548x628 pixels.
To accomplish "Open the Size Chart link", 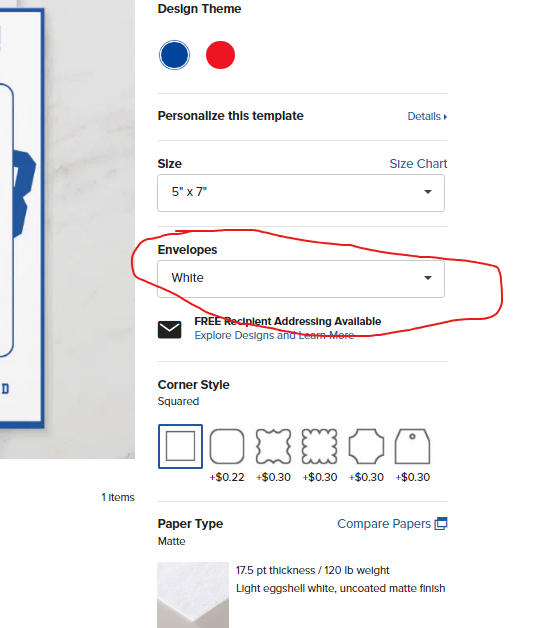I will coord(418,164).
